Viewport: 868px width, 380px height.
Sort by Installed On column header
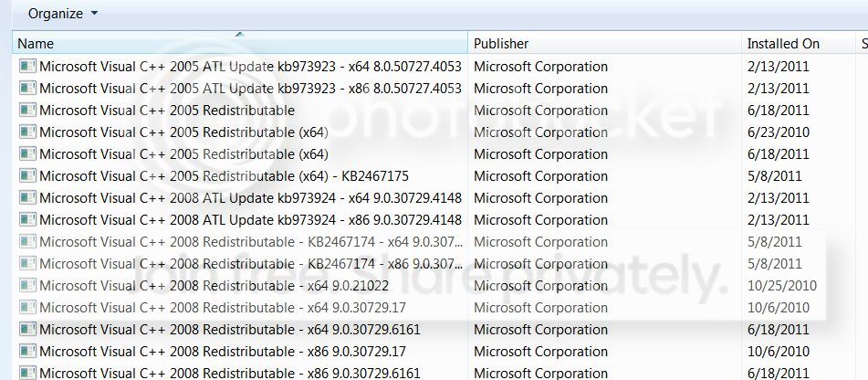click(799, 43)
